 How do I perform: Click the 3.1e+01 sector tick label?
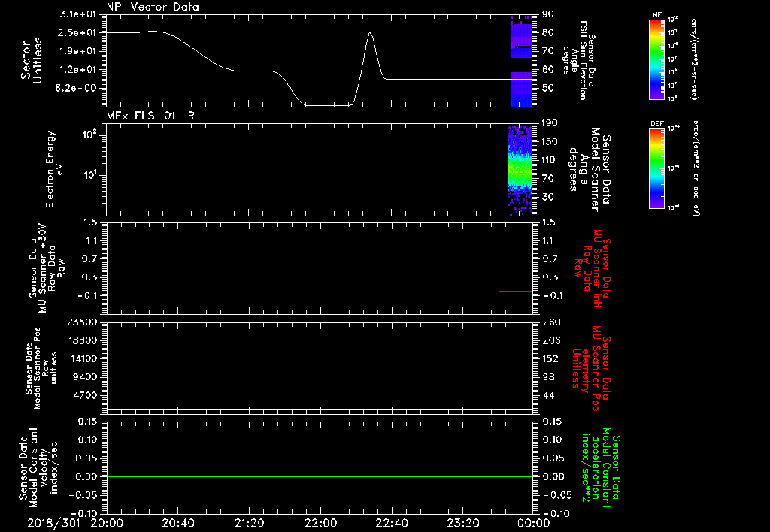(78, 14)
